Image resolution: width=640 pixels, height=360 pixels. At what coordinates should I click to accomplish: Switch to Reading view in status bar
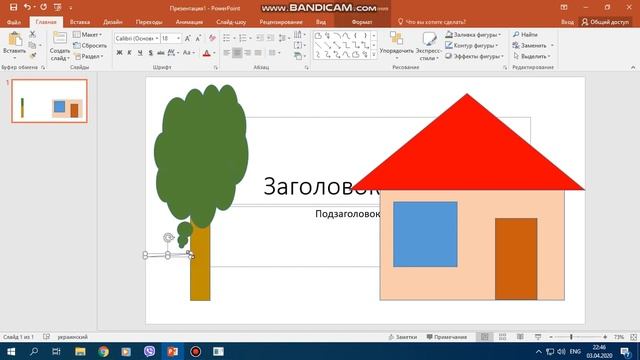pyautogui.click(x=520, y=337)
